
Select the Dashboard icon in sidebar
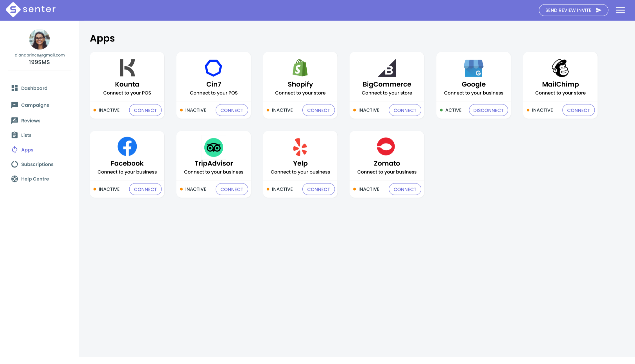click(x=14, y=88)
